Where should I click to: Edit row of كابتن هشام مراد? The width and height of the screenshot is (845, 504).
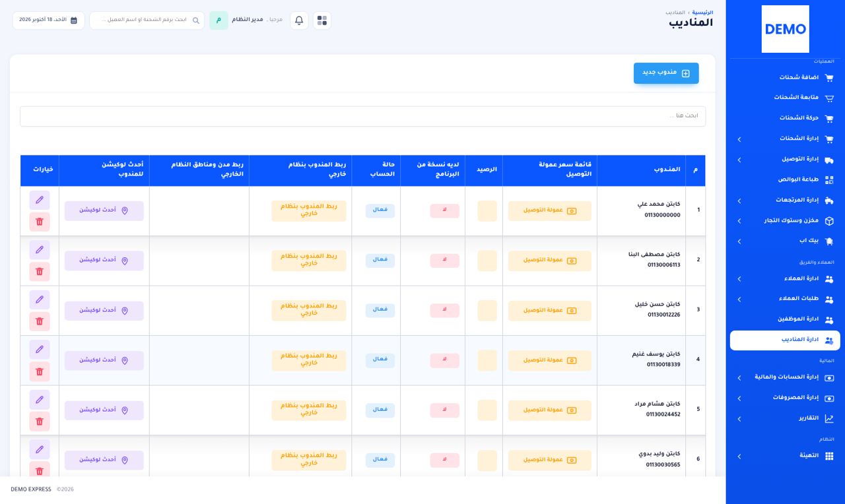[x=40, y=400]
